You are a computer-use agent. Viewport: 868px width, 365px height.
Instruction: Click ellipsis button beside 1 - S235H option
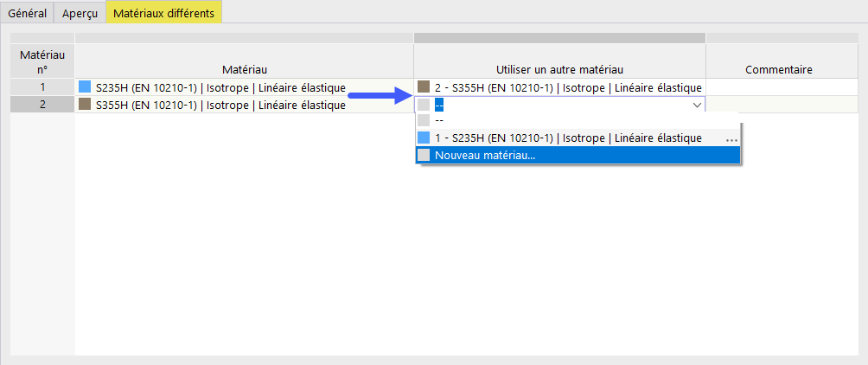731,139
